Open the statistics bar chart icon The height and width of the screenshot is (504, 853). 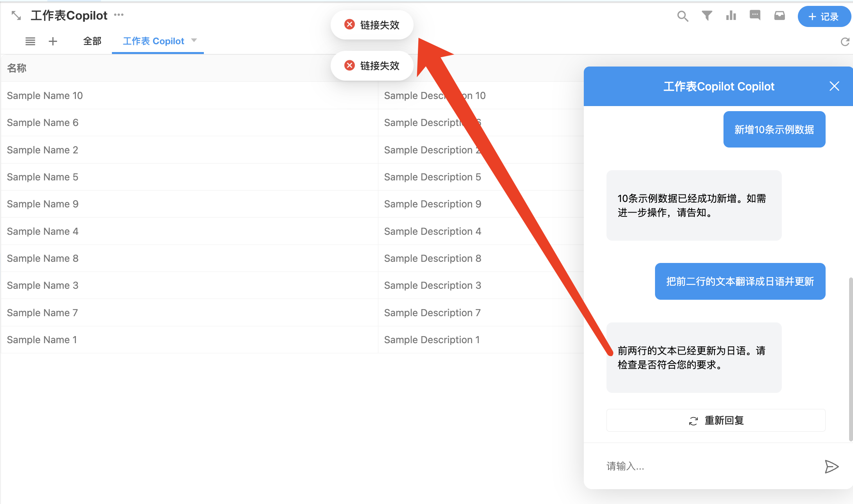731,16
